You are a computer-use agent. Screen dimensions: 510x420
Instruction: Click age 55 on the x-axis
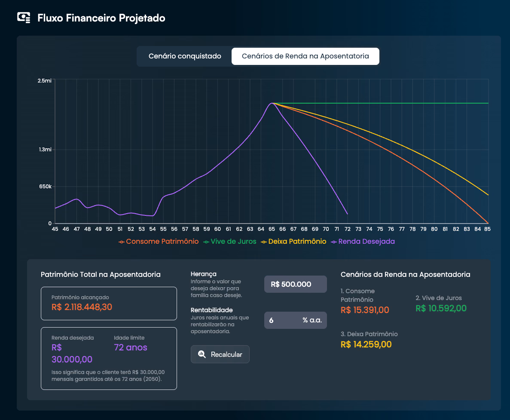163,229
